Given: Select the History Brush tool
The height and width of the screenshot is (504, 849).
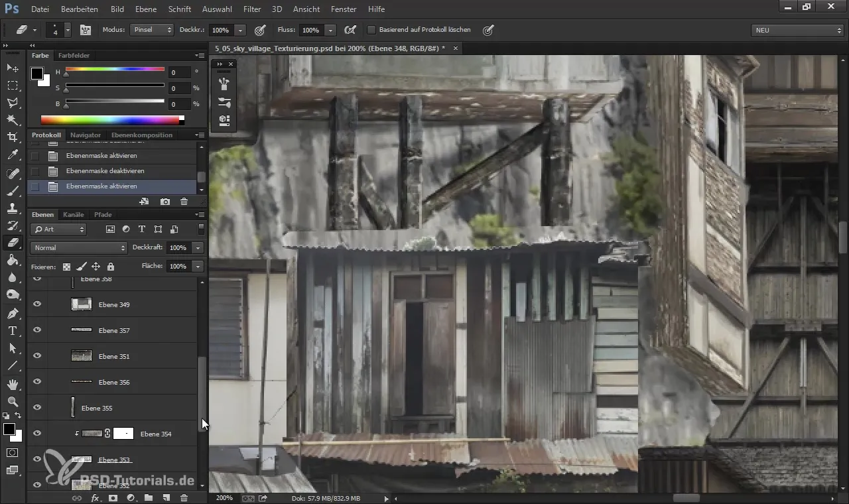Looking at the screenshot, I should pyautogui.click(x=13, y=225).
